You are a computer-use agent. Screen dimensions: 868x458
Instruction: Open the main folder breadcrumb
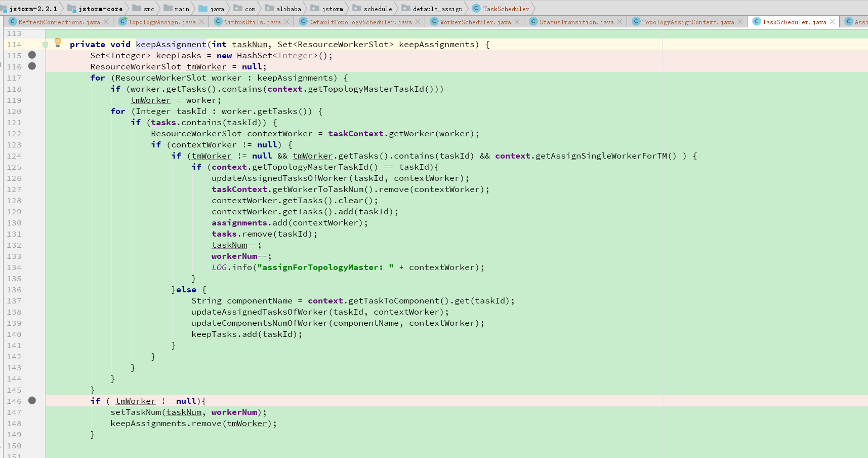[x=182, y=9]
